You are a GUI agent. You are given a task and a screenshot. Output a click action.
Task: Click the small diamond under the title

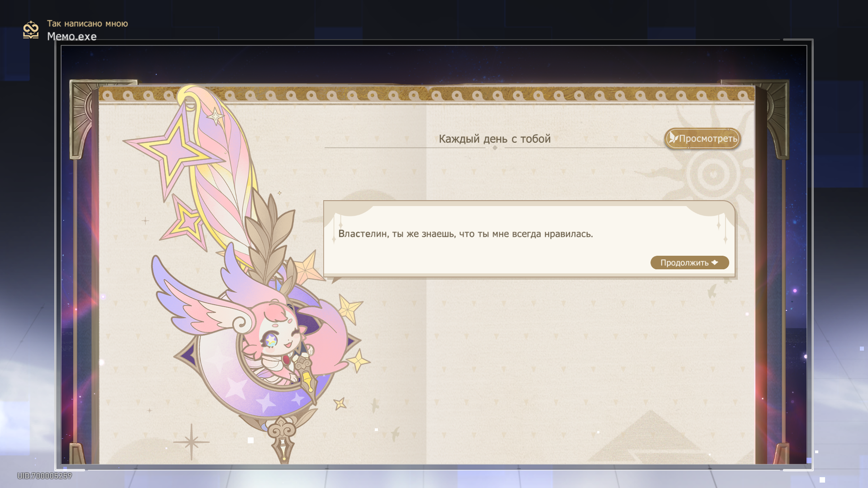pyautogui.click(x=495, y=148)
